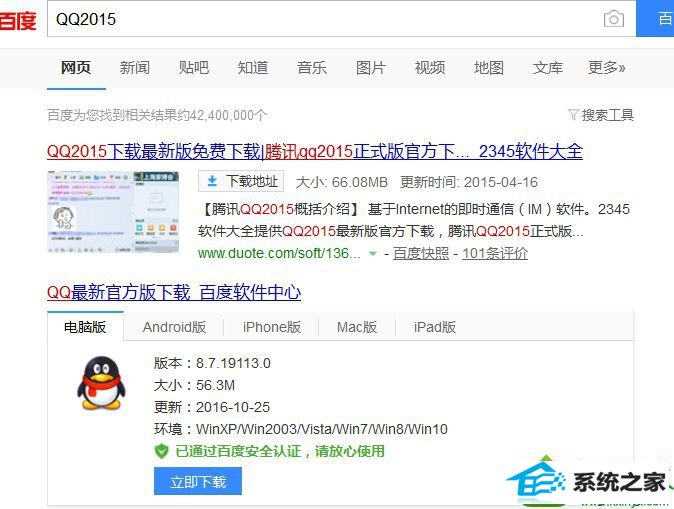Click the 【腾讯QQ2015概括介绍】 description text
This screenshot has width=674, height=509.
coord(414,220)
